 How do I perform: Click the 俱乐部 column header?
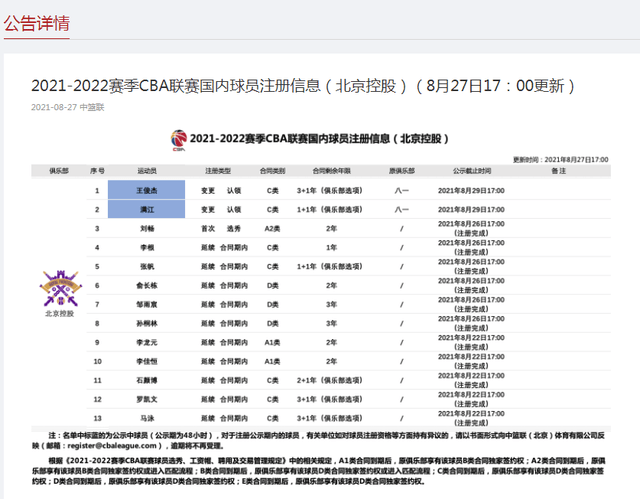pyautogui.click(x=59, y=171)
